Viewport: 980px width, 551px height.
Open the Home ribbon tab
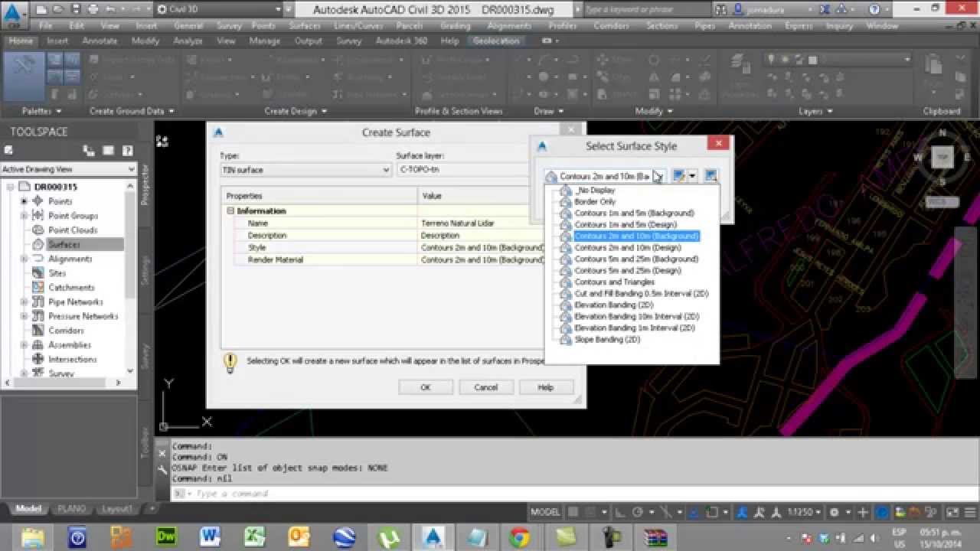[x=21, y=41]
